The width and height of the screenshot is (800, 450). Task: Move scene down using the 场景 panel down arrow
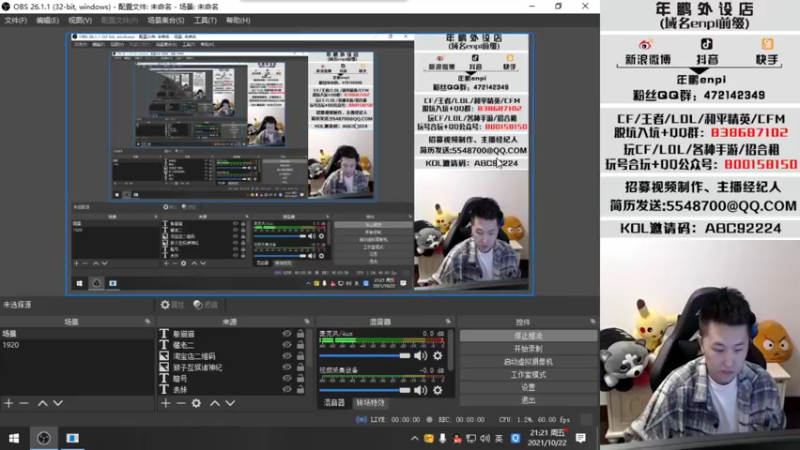click(58, 403)
